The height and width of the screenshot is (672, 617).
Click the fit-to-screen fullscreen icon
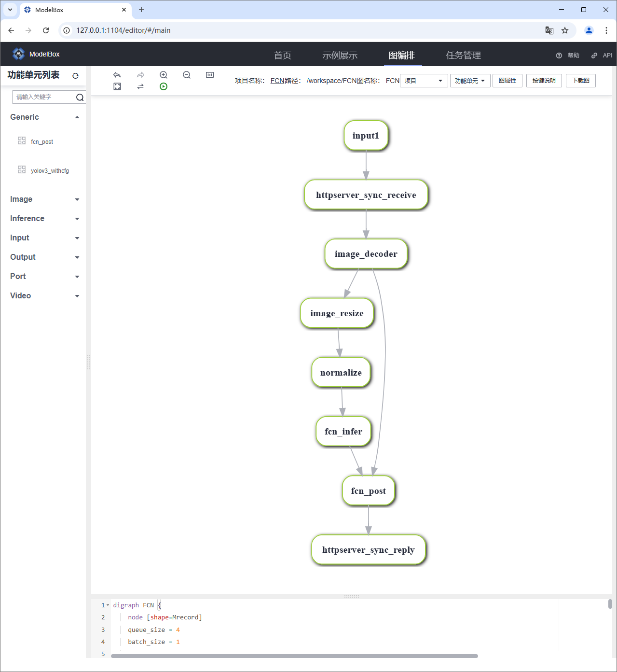coord(117,86)
